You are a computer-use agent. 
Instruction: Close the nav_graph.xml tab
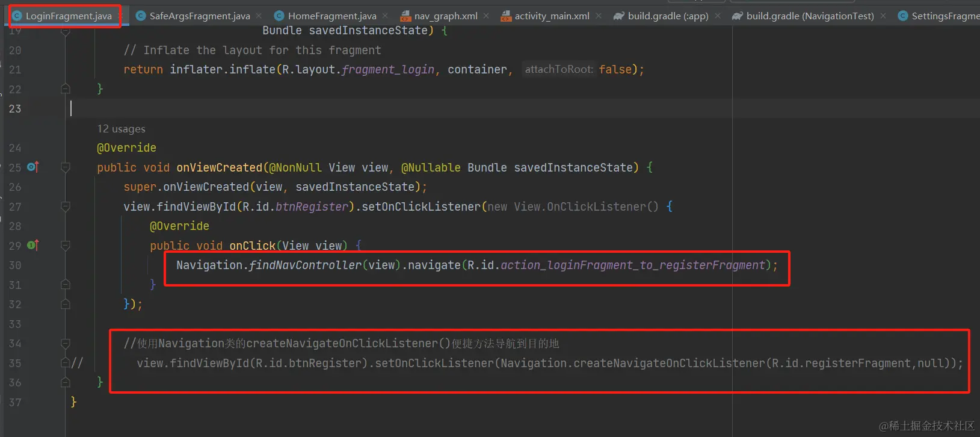tap(486, 16)
